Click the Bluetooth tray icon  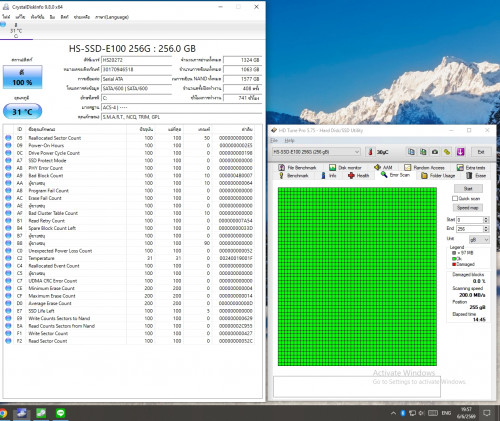403,413
